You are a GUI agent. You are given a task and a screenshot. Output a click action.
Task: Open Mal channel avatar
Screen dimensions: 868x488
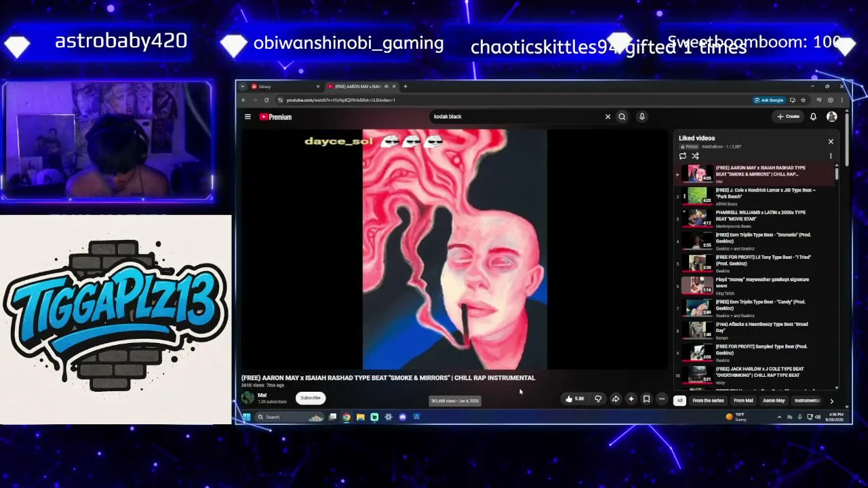[x=248, y=398]
